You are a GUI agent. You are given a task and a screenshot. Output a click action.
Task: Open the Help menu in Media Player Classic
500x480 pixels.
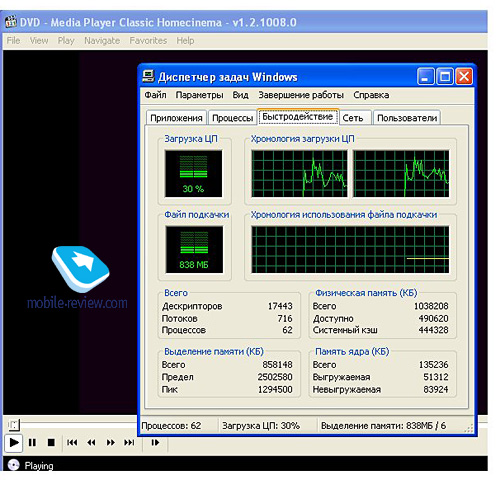pyautogui.click(x=185, y=41)
